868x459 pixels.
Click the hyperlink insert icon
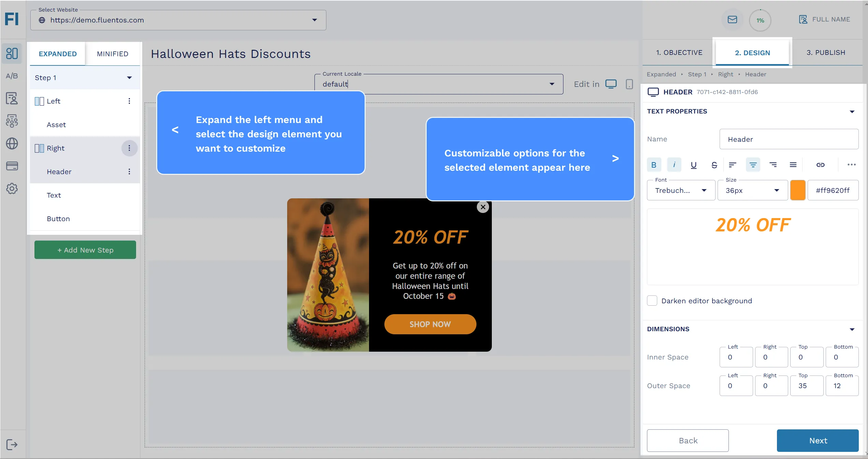[x=820, y=165]
